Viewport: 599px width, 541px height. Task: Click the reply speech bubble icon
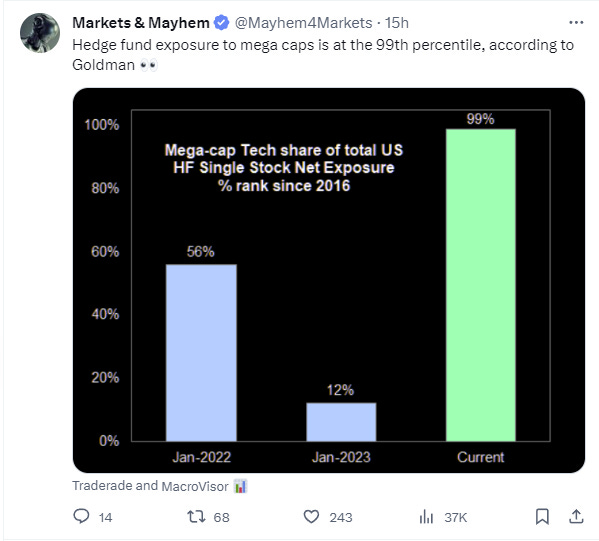(x=81, y=517)
